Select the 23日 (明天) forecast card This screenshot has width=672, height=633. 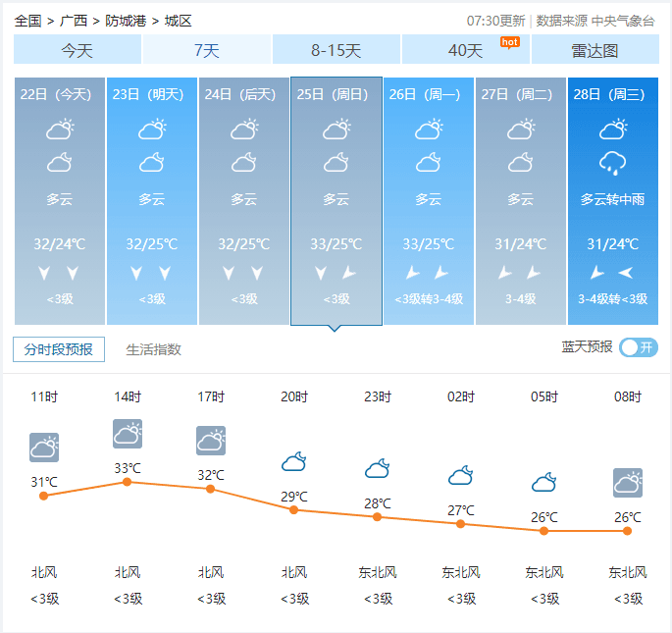[152, 201]
